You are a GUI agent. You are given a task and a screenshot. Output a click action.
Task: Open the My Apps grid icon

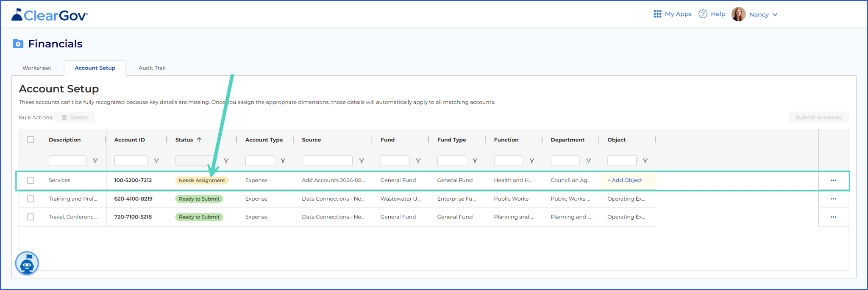pyautogui.click(x=657, y=14)
